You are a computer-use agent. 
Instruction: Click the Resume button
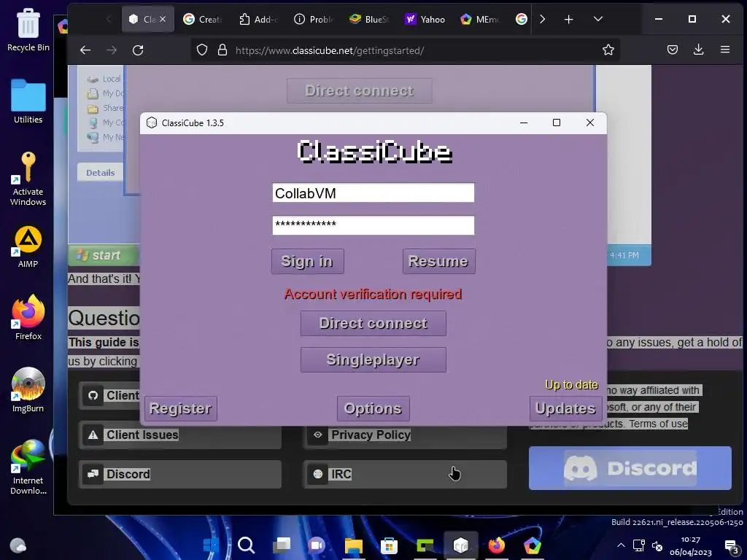click(438, 261)
